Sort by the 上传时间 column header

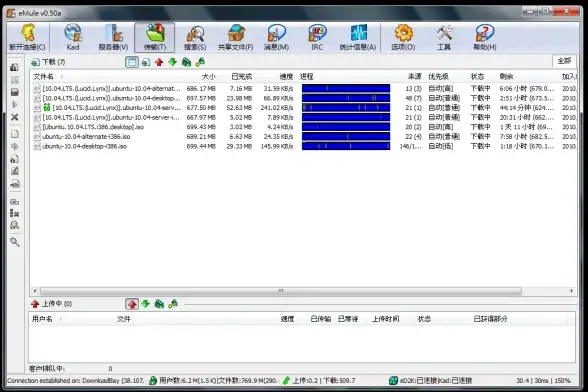pos(386,319)
